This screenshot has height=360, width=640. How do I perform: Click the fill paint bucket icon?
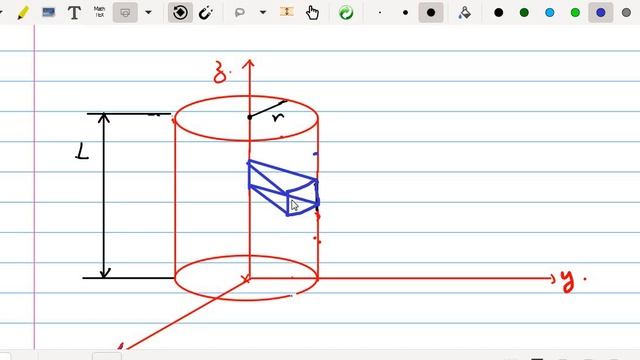point(464,13)
